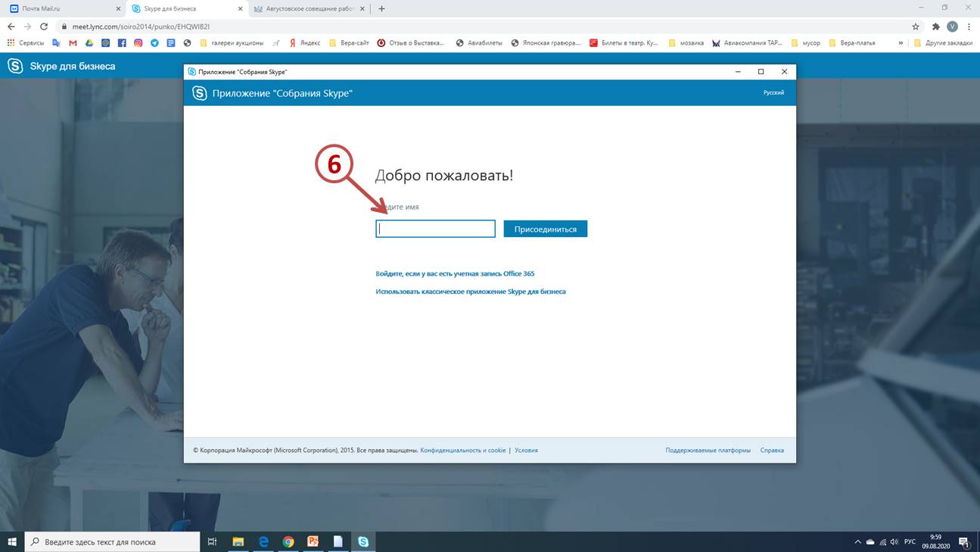The height and width of the screenshot is (552, 980).
Task: Open the Вера-сайт bookmark folder
Action: pos(349,43)
